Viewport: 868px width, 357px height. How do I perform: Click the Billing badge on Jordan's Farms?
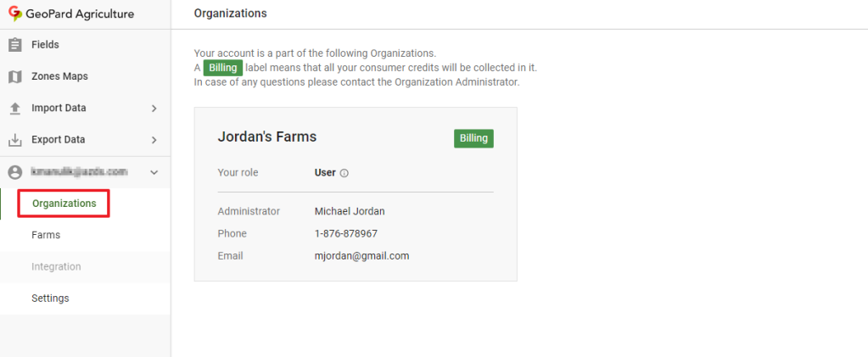coord(473,138)
